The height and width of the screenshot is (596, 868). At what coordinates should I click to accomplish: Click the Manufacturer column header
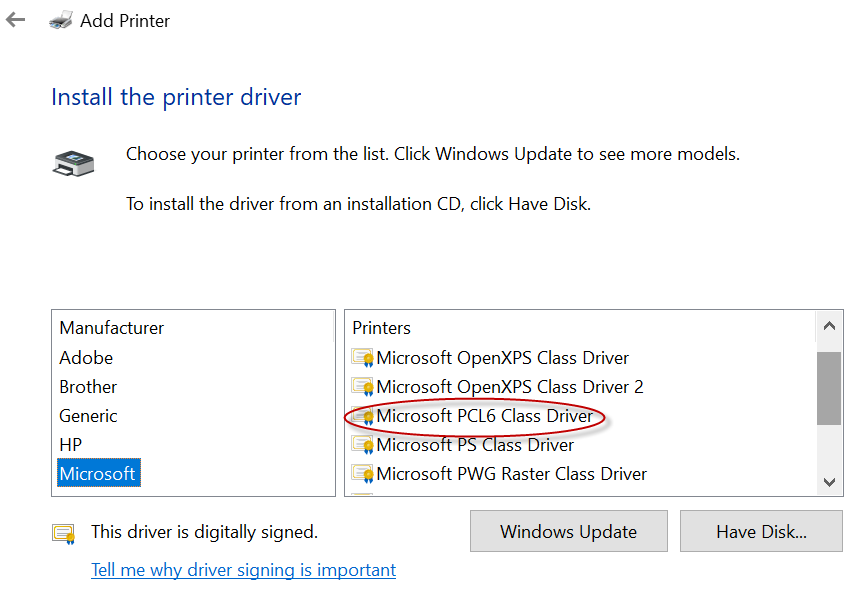coord(112,328)
